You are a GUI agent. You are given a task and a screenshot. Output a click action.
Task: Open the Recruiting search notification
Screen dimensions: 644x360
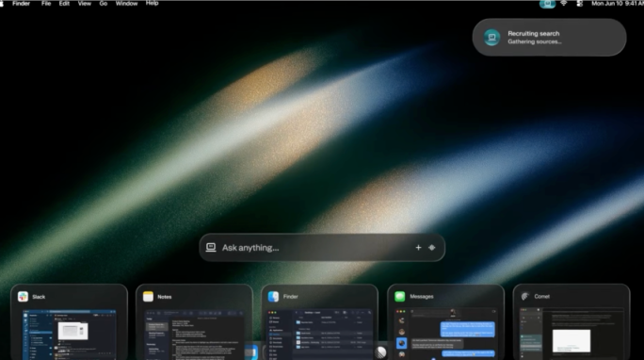click(549, 38)
